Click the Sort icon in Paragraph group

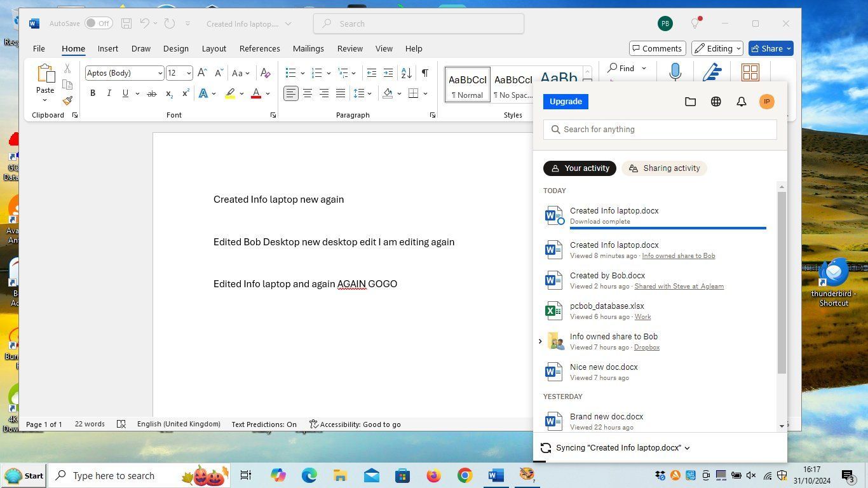pos(407,73)
